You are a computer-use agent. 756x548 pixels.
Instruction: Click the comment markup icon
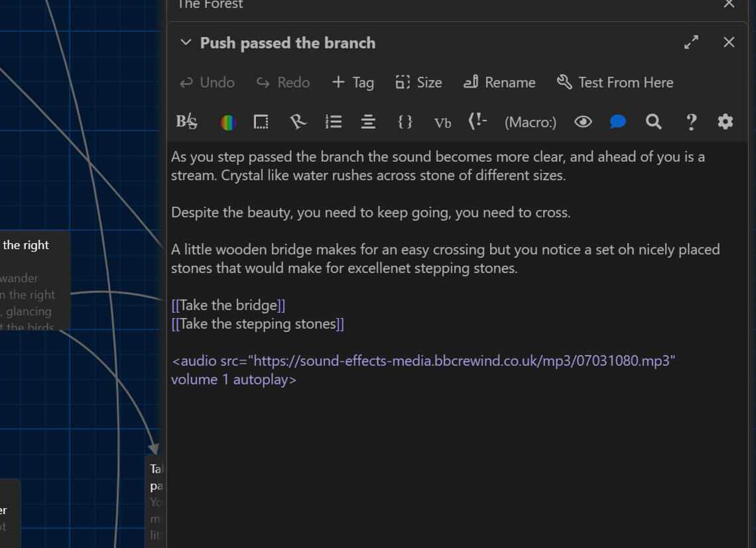coord(477,122)
